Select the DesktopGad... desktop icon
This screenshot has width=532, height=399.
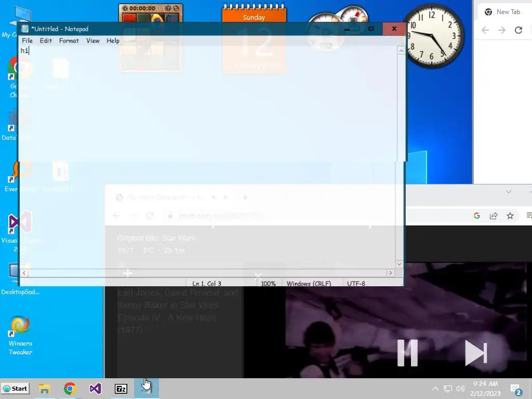20,280
